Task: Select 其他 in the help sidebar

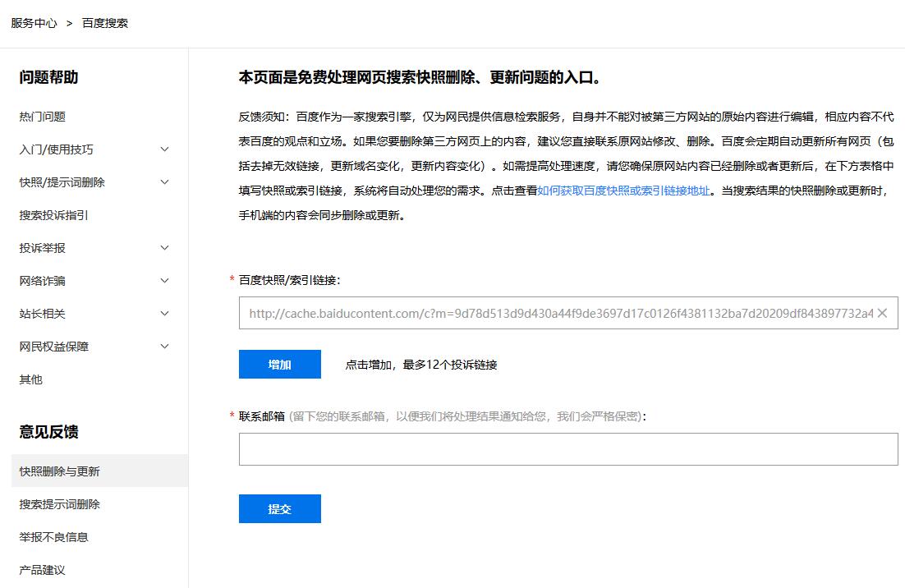Action: pyautogui.click(x=31, y=379)
